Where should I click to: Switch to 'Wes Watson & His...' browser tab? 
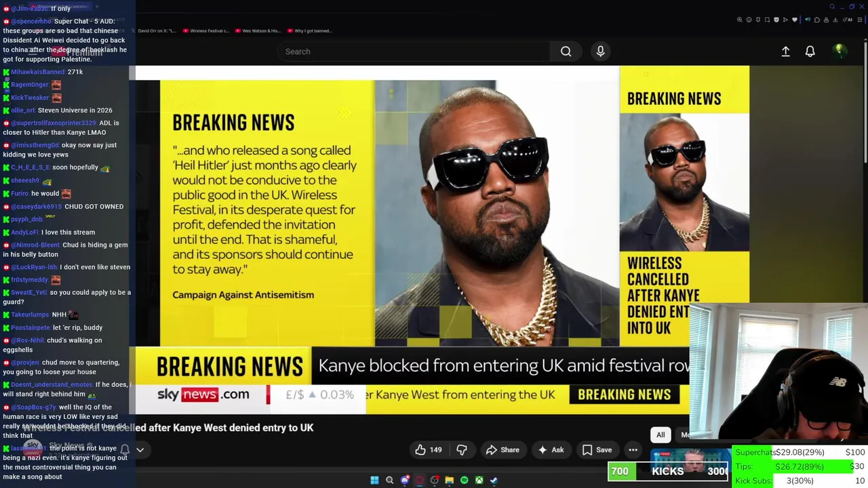pyautogui.click(x=258, y=30)
